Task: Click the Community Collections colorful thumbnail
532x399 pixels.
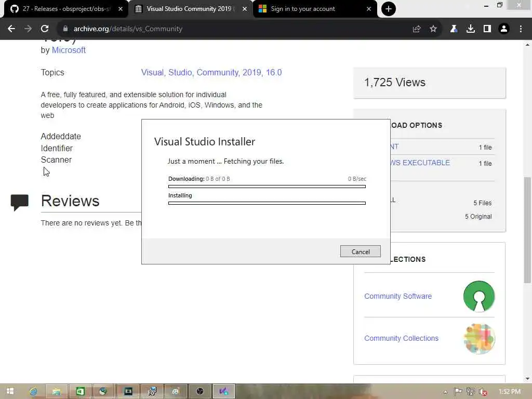Action: (x=479, y=339)
